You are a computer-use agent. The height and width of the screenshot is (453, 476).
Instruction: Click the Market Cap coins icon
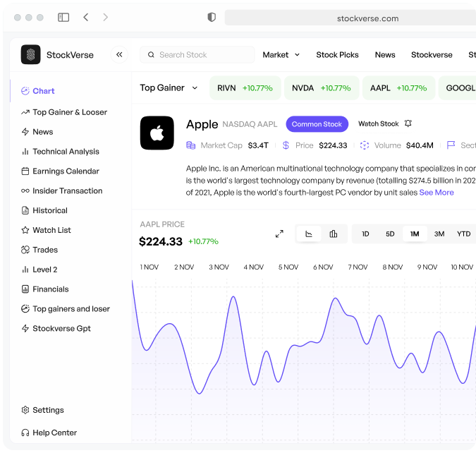(190, 145)
